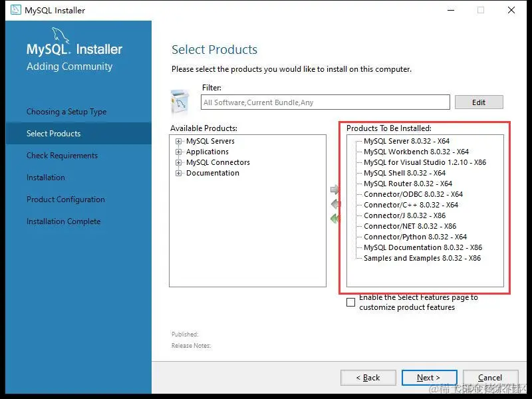Image resolution: width=532 pixels, height=399 pixels.
Task: Select MySQL Servers in Available Products
Action: click(x=210, y=141)
